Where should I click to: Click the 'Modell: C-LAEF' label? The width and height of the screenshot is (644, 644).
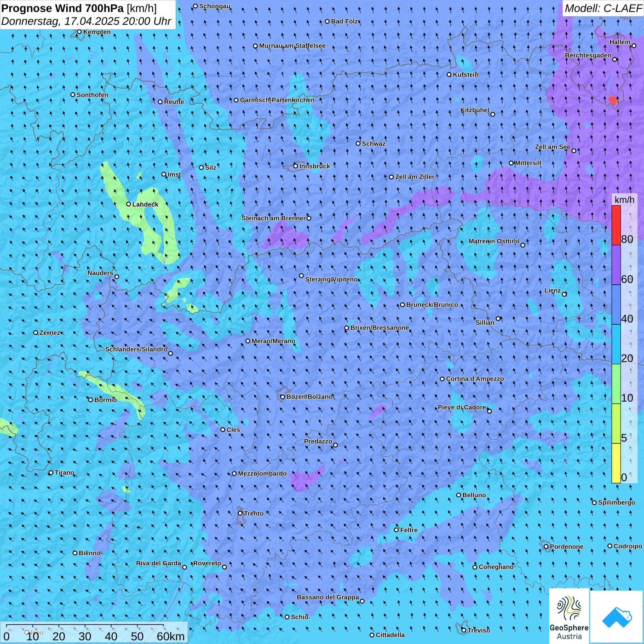pos(603,8)
